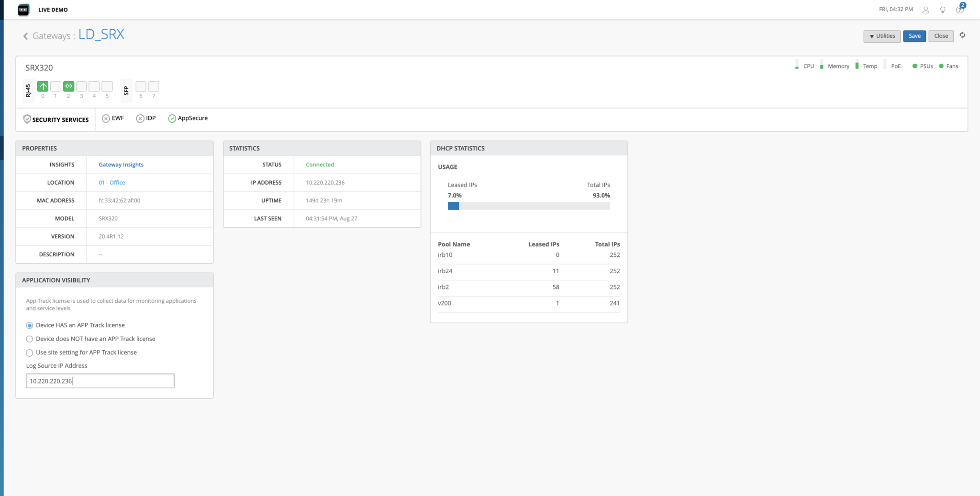Expand the Utilities dropdown
Image resolution: width=980 pixels, height=496 pixels.
(x=882, y=36)
